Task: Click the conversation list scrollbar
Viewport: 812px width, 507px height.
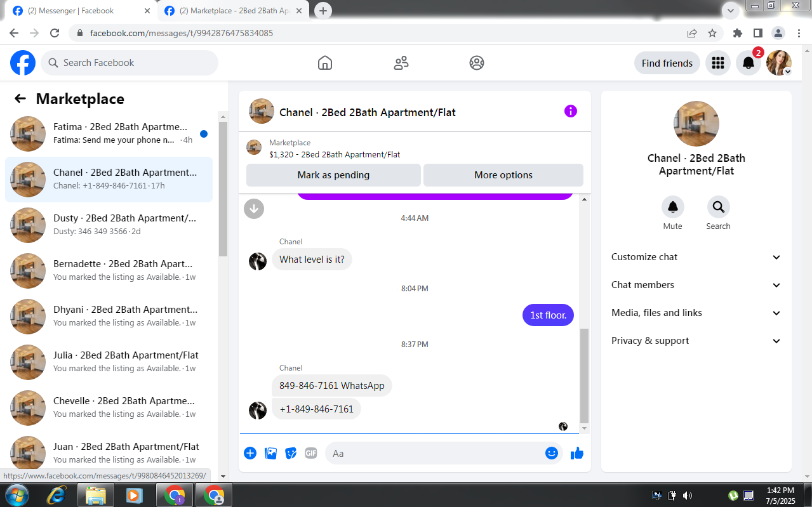Action: click(x=223, y=189)
